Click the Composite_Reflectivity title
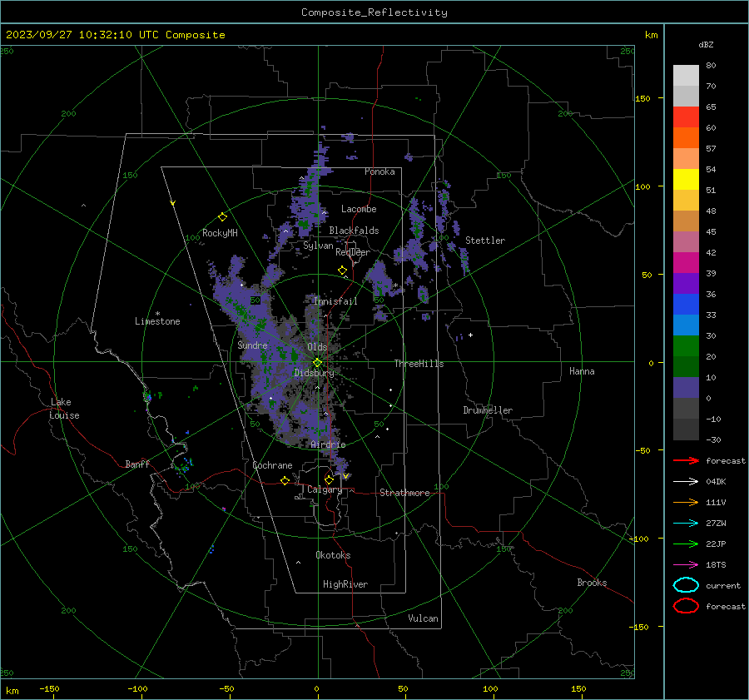This screenshot has width=749, height=700. click(x=374, y=12)
